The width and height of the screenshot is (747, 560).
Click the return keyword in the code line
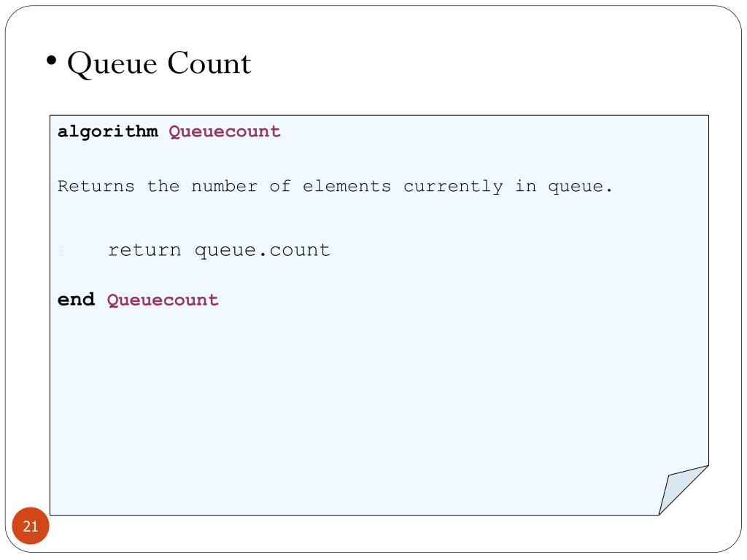[145, 251]
